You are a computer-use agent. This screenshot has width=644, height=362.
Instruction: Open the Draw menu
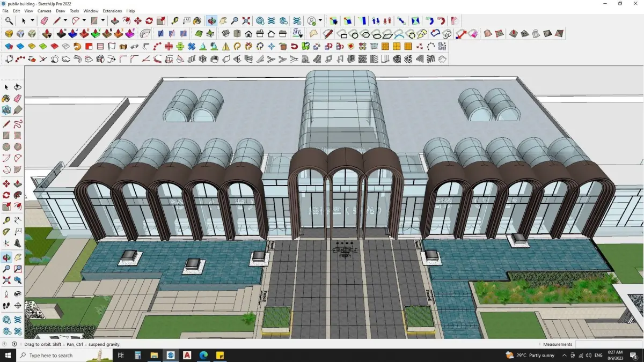point(61,11)
